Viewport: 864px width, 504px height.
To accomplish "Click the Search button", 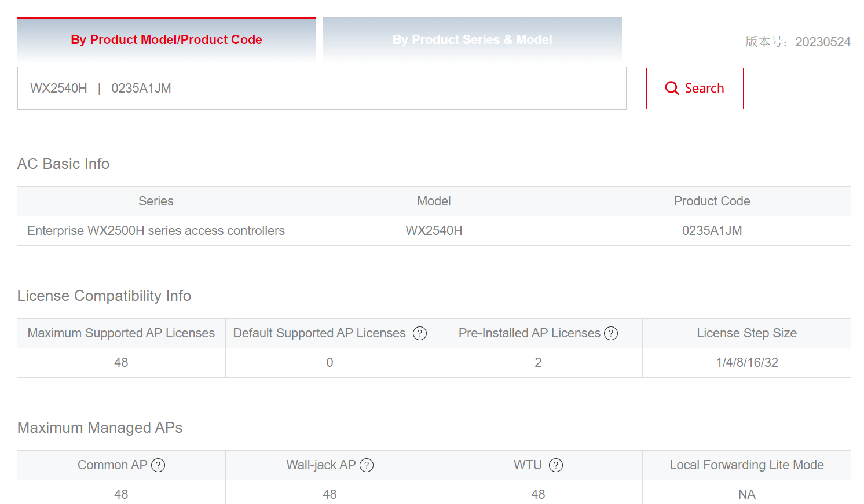I will 695,89.
